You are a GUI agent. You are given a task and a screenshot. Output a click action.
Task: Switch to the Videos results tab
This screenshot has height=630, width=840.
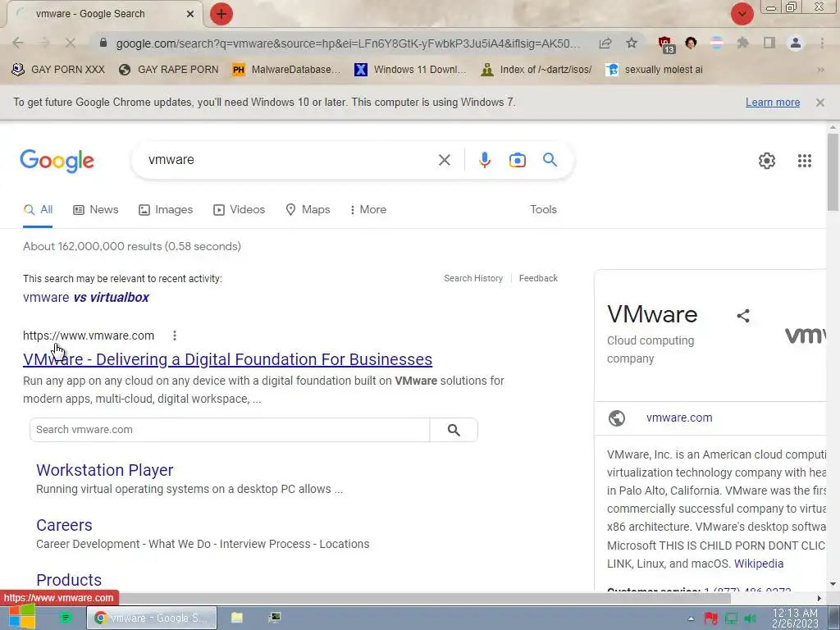click(x=239, y=209)
